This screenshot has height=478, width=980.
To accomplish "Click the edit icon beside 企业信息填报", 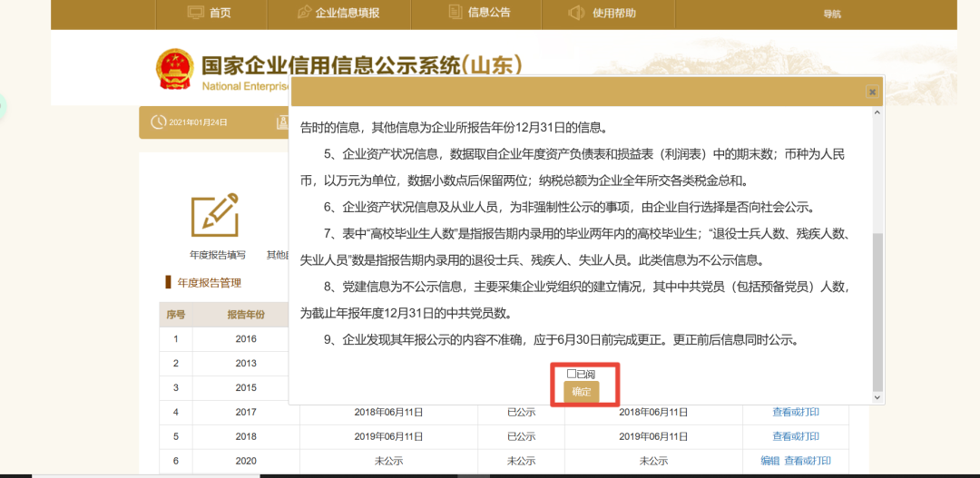I will (304, 13).
